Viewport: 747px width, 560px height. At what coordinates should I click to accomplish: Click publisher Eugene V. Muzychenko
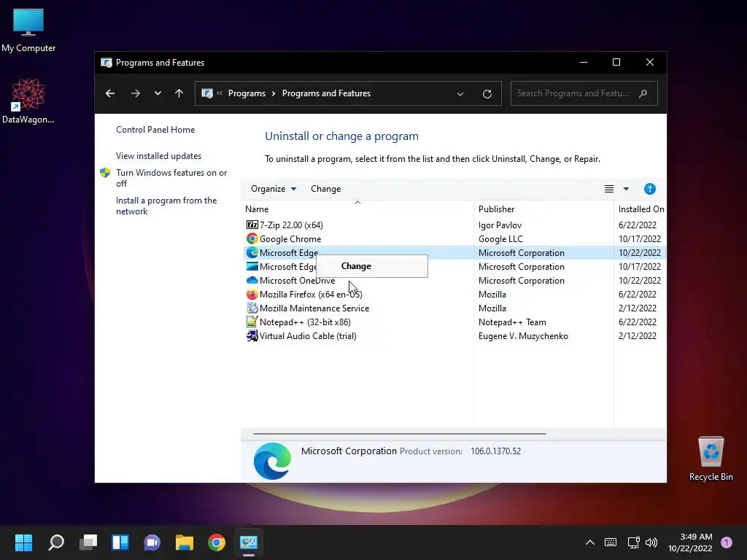pos(523,335)
